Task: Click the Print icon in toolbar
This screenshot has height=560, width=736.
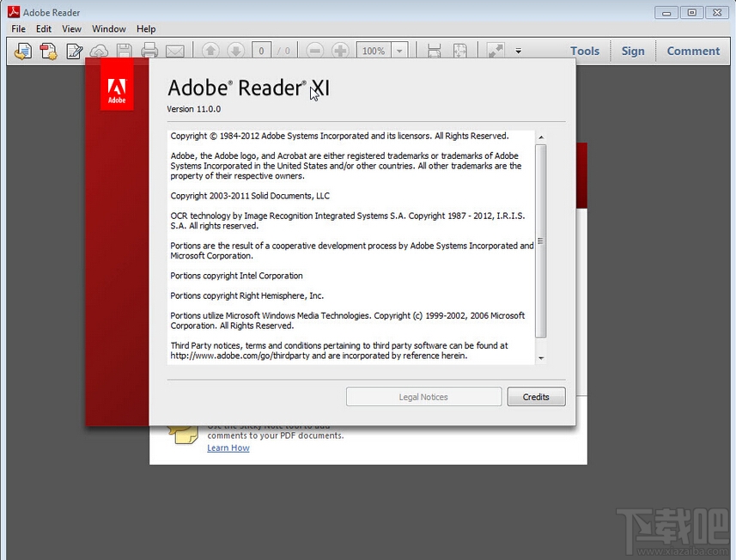Action: point(149,51)
